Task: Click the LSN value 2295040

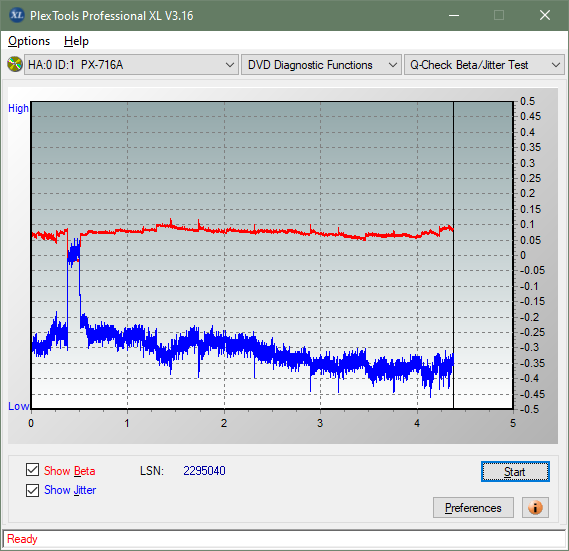Action: [x=204, y=471]
